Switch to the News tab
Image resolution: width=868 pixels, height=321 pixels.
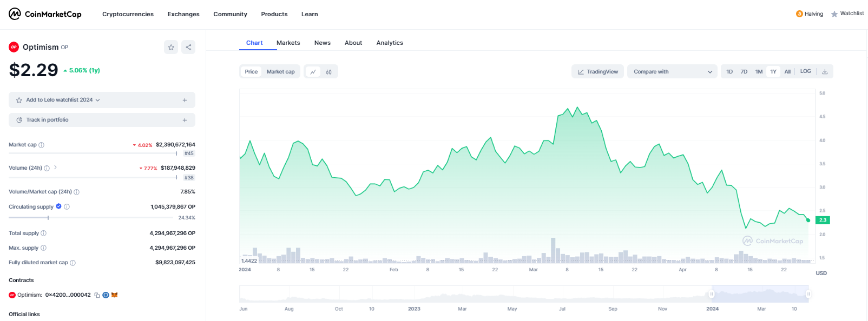point(323,43)
